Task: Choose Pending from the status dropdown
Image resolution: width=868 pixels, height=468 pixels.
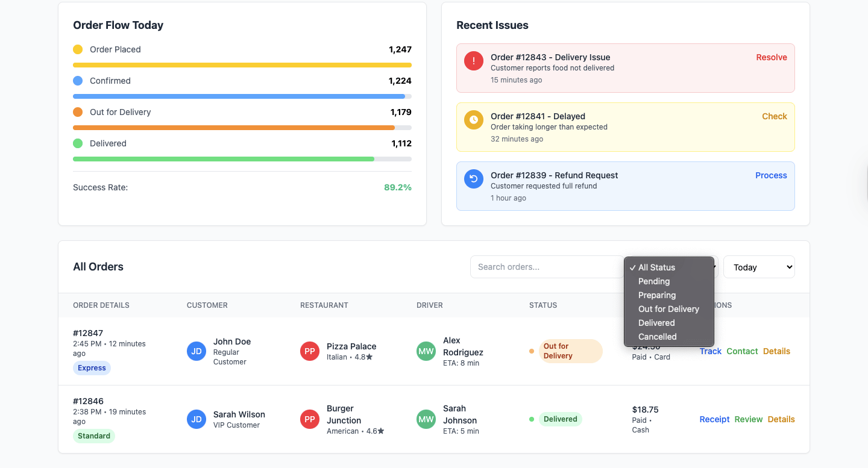Action: point(654,281)
